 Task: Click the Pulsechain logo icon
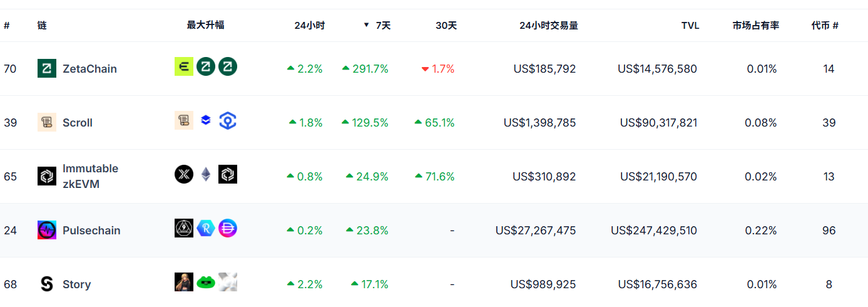tap(47, 230)
